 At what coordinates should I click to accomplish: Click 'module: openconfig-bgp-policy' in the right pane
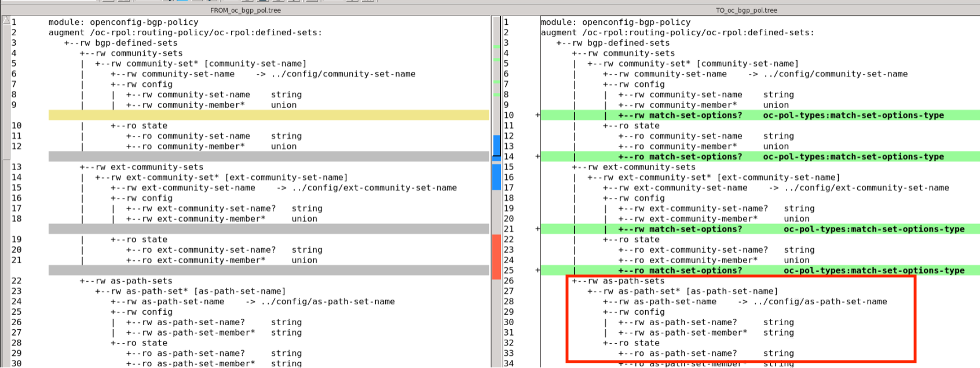tap(616, 22)
